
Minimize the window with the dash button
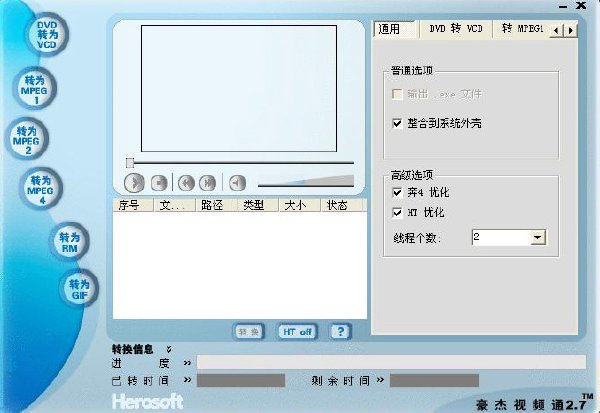563,7
